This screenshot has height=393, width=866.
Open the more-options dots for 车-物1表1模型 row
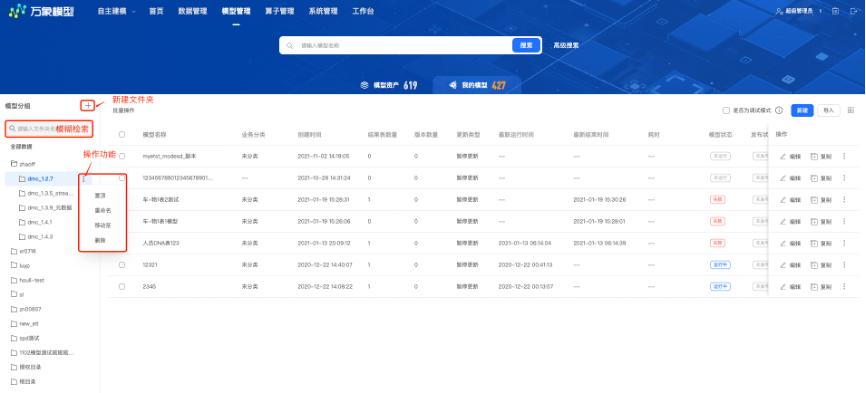click(844, 221)
